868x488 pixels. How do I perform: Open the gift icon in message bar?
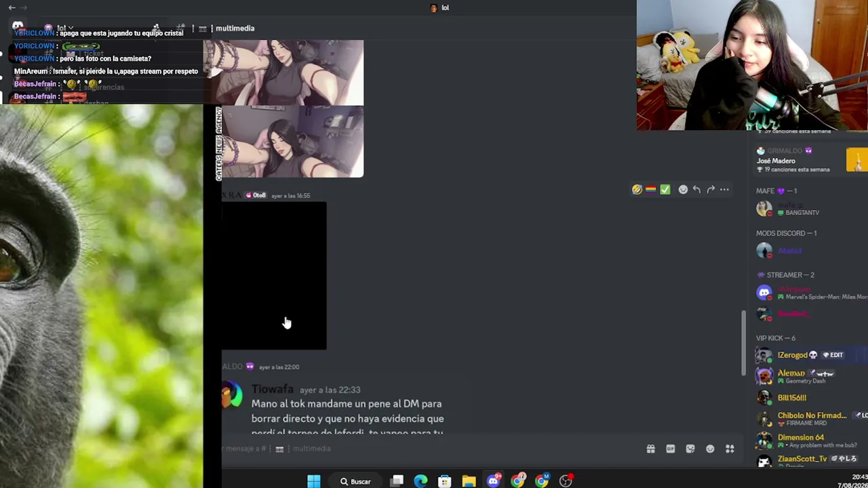click(650, 449)
